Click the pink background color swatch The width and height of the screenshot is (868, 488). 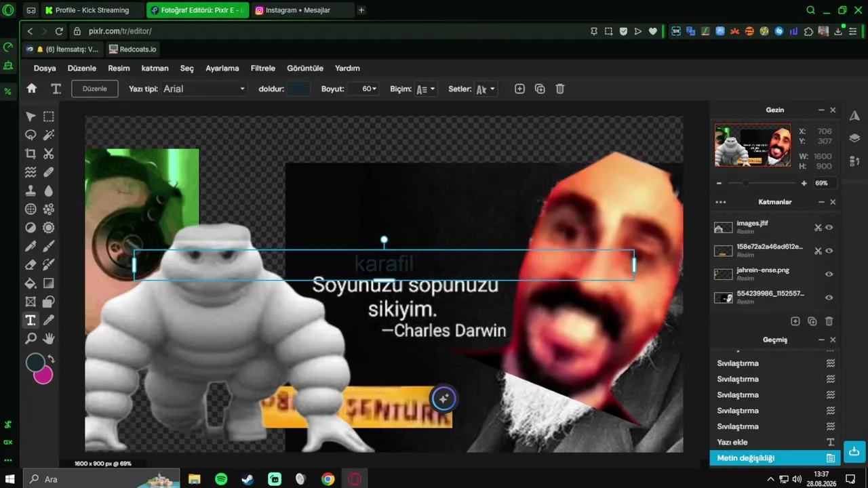(43, 375)
